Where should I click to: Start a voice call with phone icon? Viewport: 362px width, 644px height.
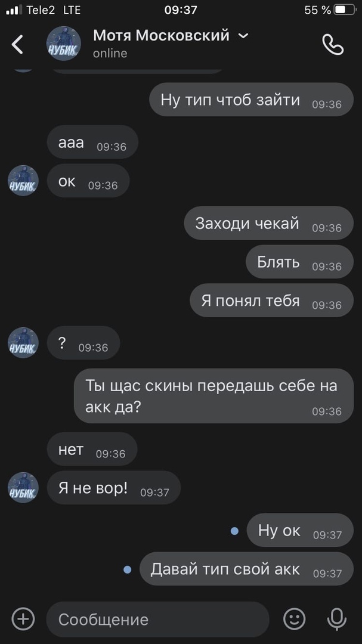[x=332, y=44]
